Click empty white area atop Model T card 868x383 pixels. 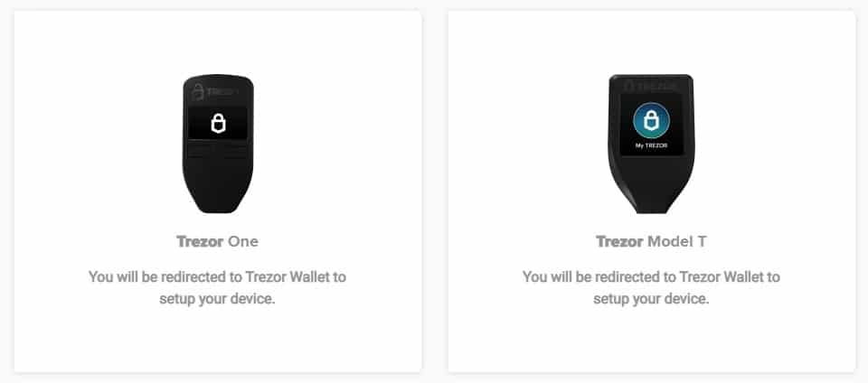click(652, 42)
